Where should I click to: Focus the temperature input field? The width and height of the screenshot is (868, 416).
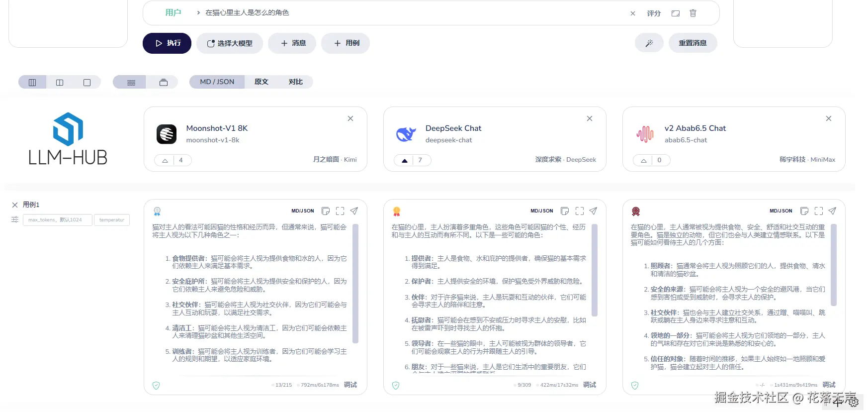pos(112,220)
